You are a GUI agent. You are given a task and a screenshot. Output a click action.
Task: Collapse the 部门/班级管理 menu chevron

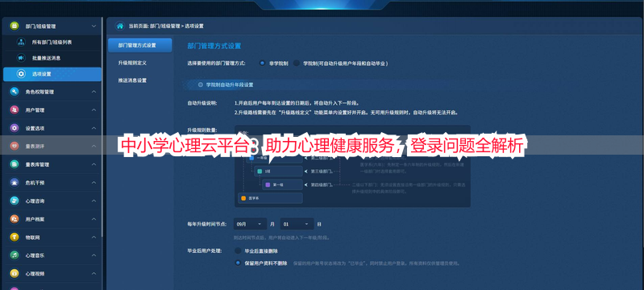(94, 26)
